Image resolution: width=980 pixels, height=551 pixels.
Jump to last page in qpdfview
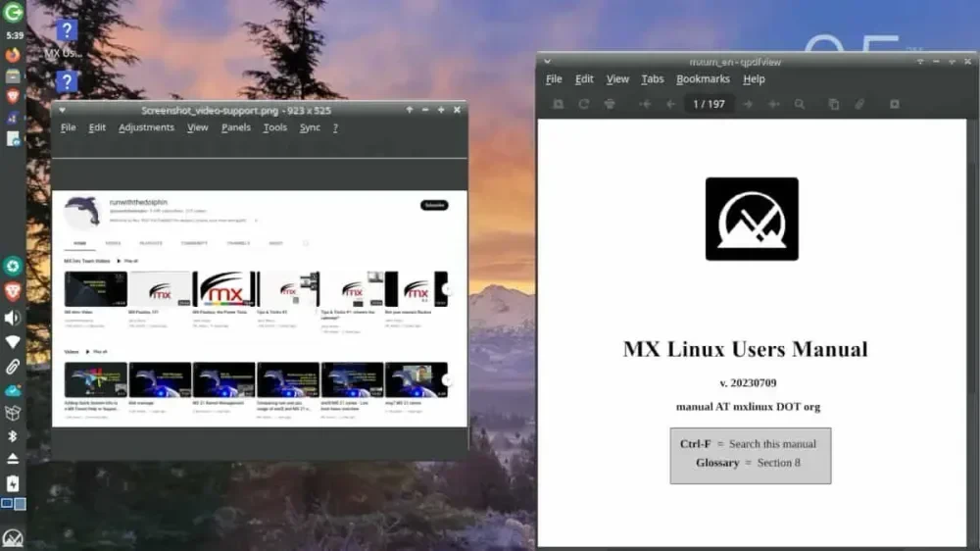[x=774, y=105]
